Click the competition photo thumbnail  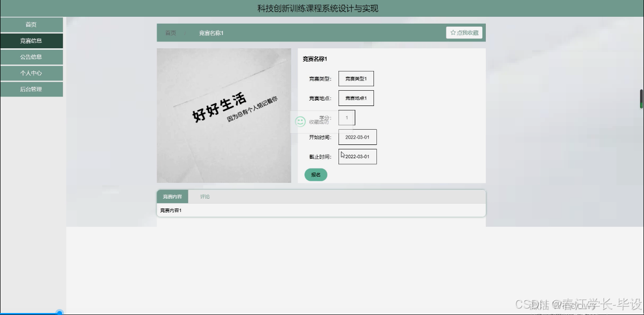224,115
